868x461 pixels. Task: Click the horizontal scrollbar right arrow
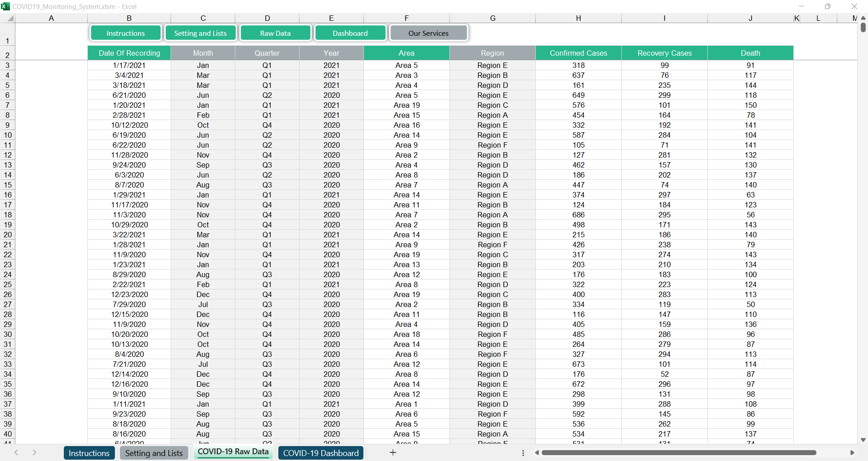852,452
